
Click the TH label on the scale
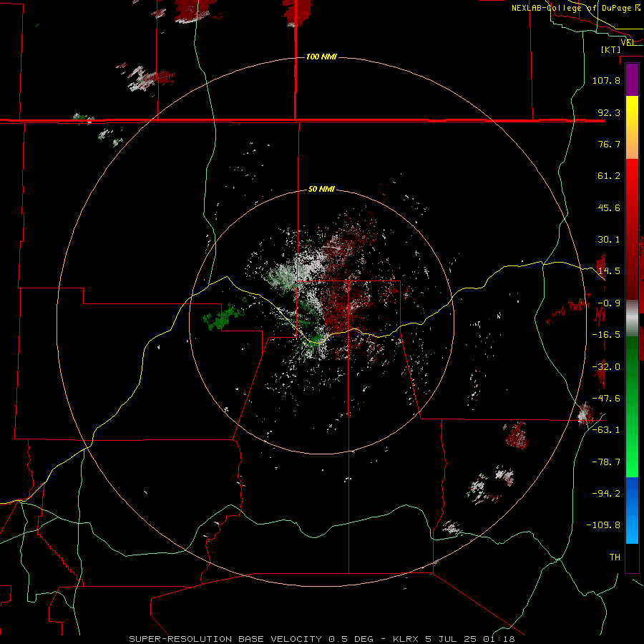(x=615, y=557)
